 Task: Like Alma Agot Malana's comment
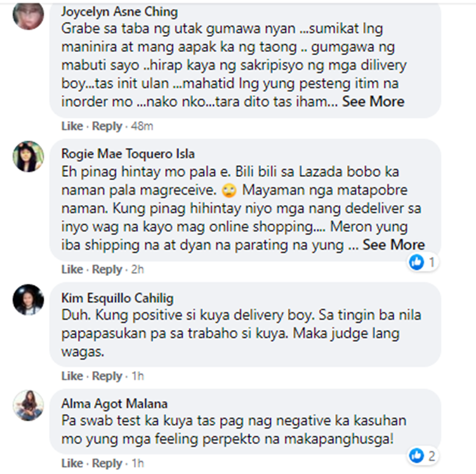click(x=72, y=463)
